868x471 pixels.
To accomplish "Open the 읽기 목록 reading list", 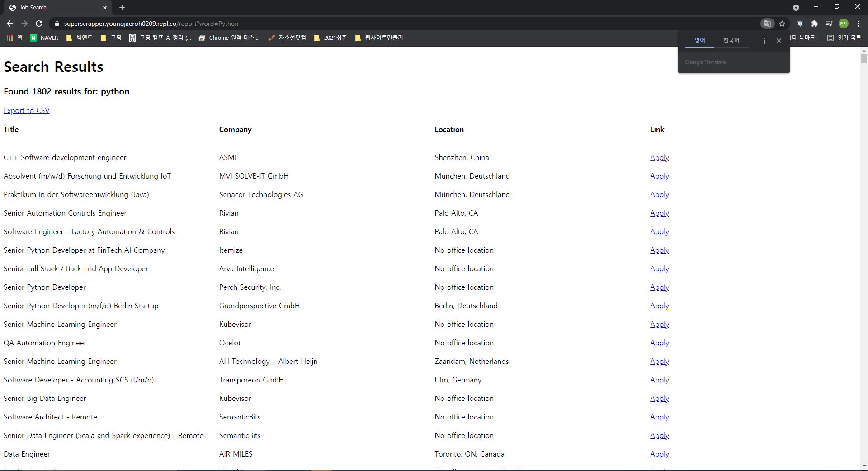I will [844, 38].
